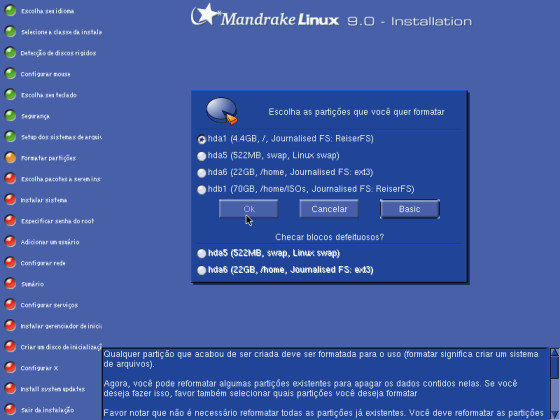Image resolution: width=560 pixels, height=420 pixels.
Task: Click the red bullet beside 'Configurar X'
Action: [x=10, y=368]
